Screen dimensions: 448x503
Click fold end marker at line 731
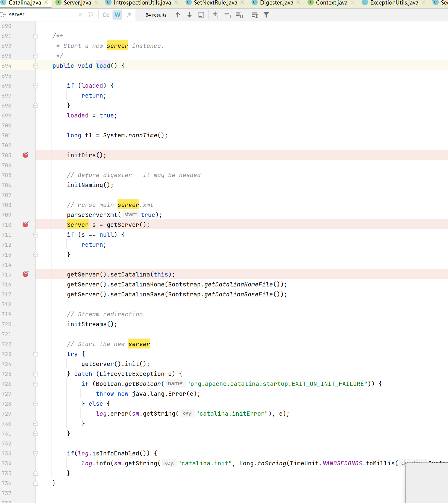coord(36,433)
